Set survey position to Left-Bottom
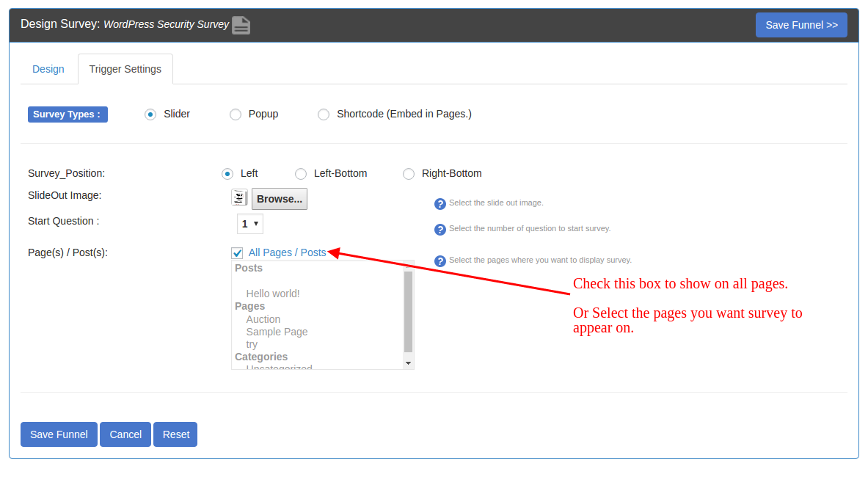This screenshot has height=477, width=868. (301, 174)
